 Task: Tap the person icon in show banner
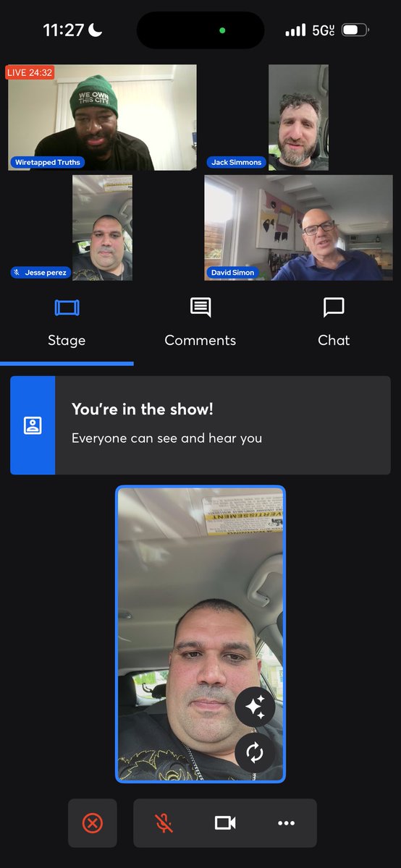[33, 425]
